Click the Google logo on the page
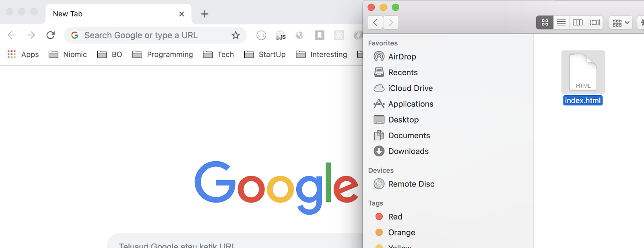The image size is (644, 248). coord(277,187)
